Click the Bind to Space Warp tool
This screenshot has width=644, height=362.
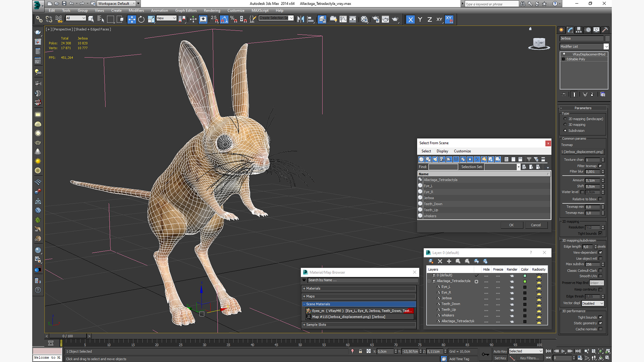click(59, 19)
